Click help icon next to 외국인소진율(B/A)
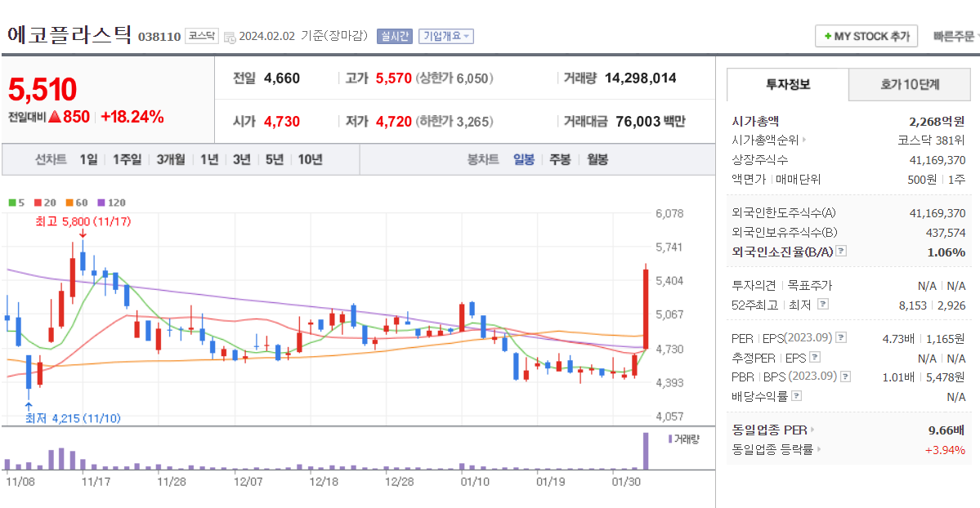The width and height of the screenshot is (980, 508). (841, 252)
